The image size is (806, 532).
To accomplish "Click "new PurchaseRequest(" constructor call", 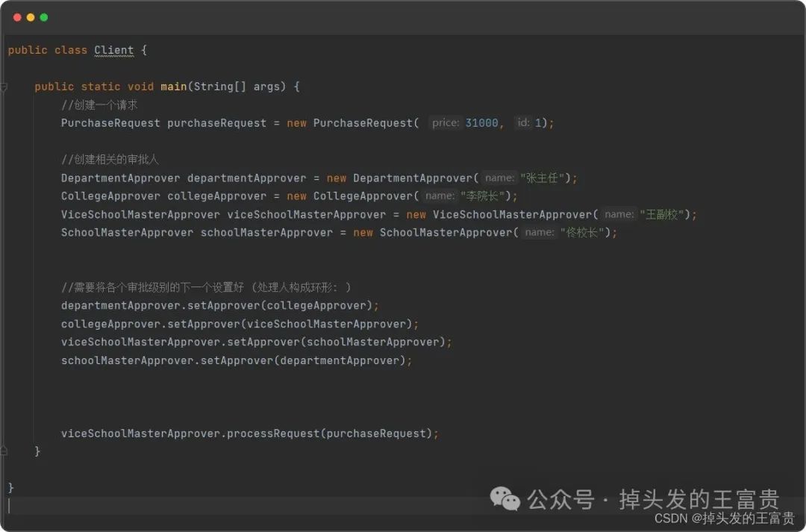I will [352, 123].
